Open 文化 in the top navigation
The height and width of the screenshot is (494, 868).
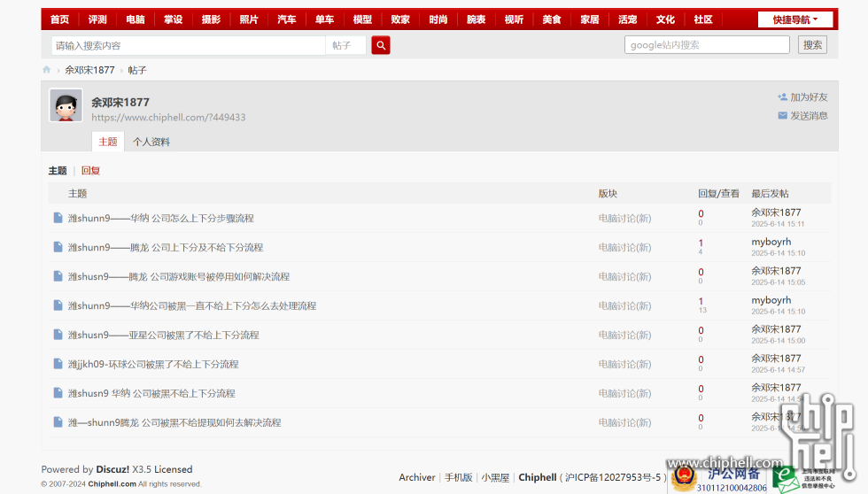click(665, 19)
